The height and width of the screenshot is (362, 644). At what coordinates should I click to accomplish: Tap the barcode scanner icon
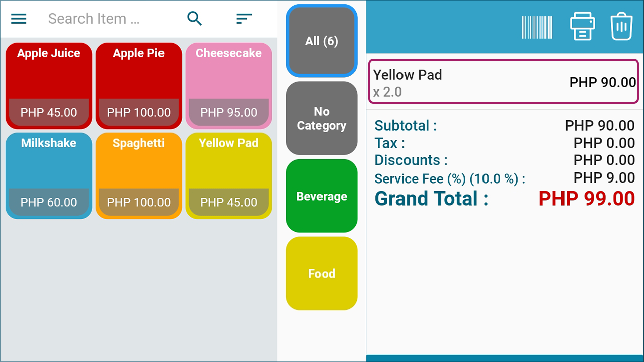tap(537, 27)
